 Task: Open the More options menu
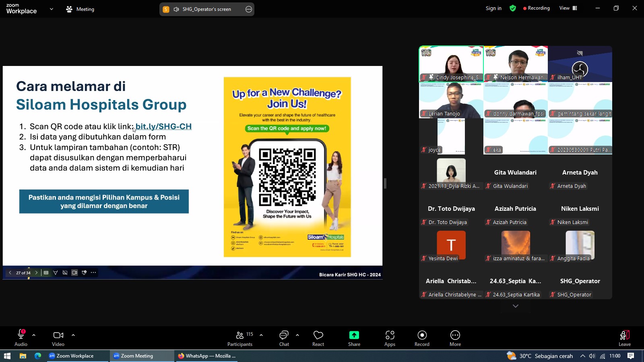[x=455, y=338]
